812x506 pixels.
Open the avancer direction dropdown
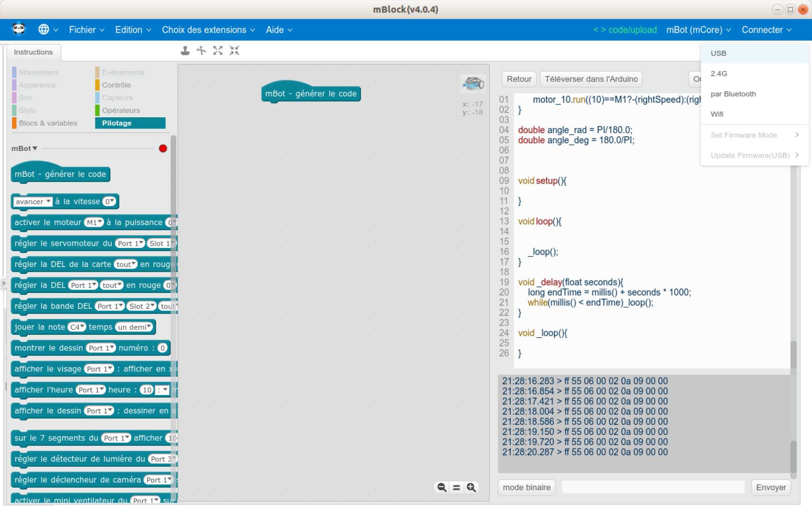(x=33, y=202)
